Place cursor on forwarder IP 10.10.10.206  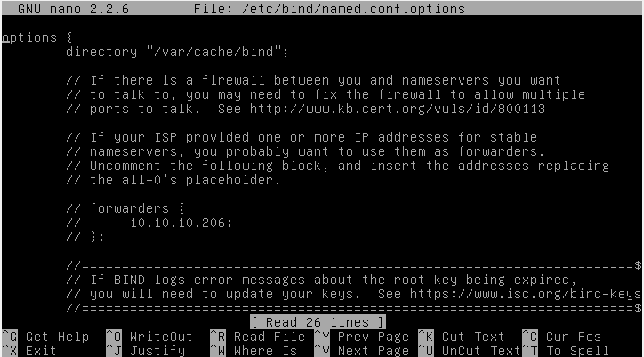coord(181,223)
